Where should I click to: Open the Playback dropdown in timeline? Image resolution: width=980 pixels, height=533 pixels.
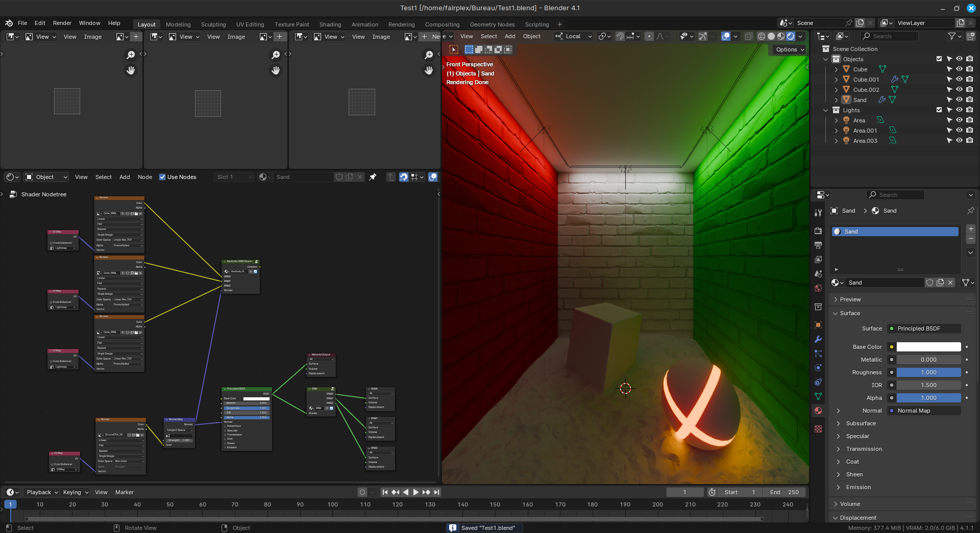41,492
